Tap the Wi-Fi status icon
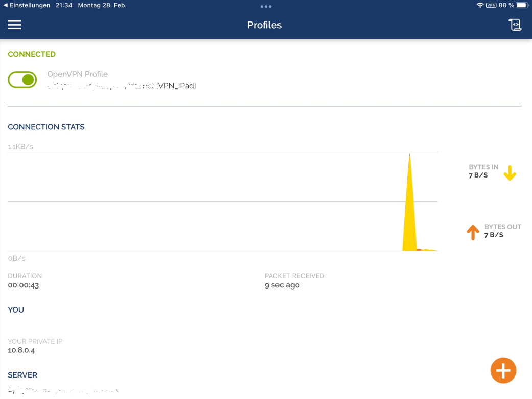The height and width of the screenshot is (399, 532). click(480, 5)
